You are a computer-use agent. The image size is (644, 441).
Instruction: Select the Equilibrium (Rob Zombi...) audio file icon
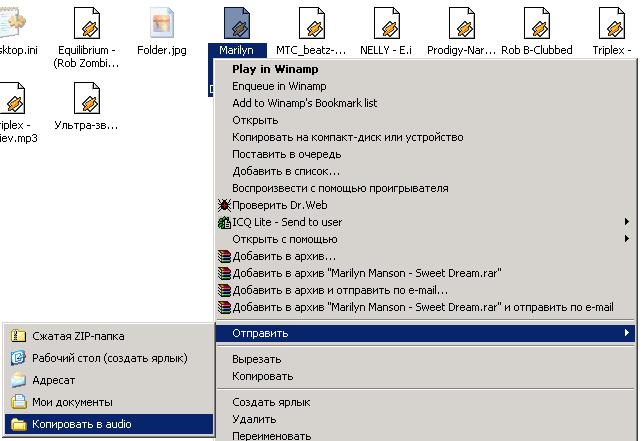(x=87, y=23)
